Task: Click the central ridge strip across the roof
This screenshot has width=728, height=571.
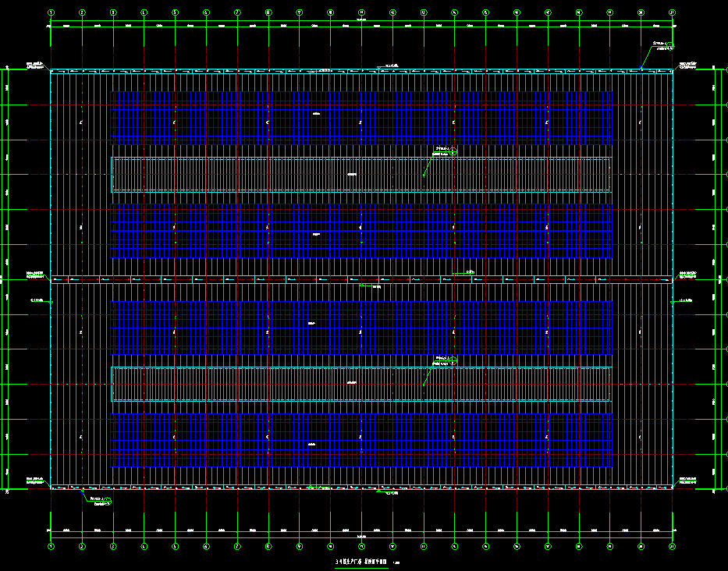Action: pyautogui.click(x=234, y=279)
